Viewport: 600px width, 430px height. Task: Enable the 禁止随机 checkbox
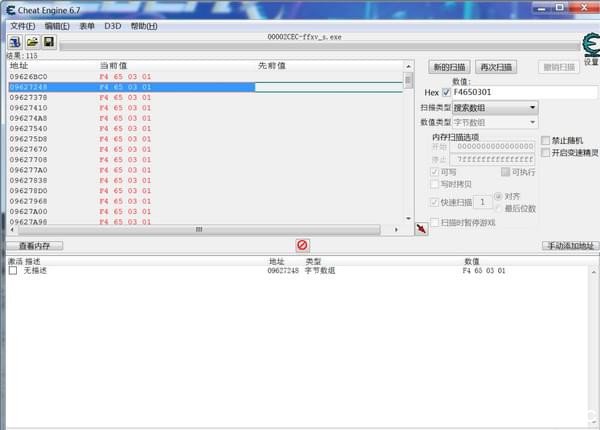[x=545, y=140]
